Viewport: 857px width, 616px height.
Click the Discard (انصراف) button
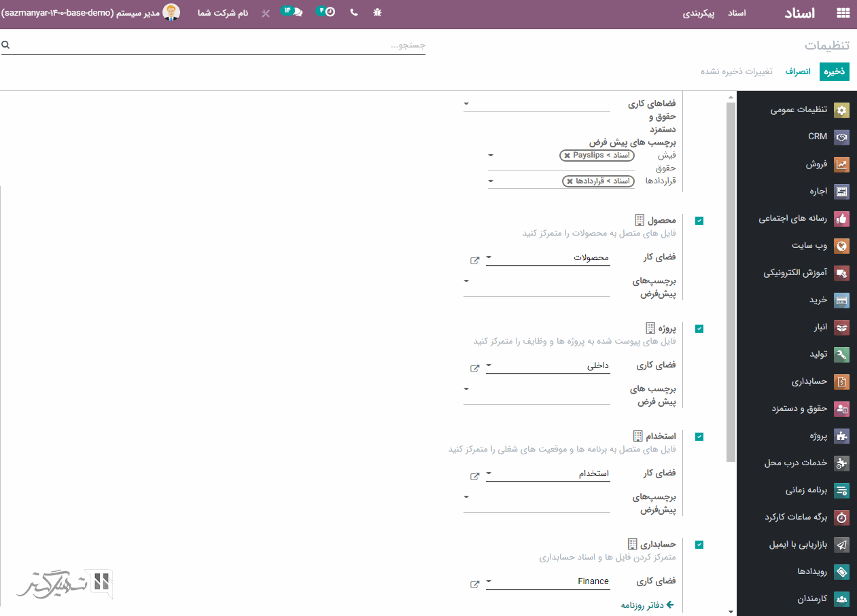(x=798, y=71)
